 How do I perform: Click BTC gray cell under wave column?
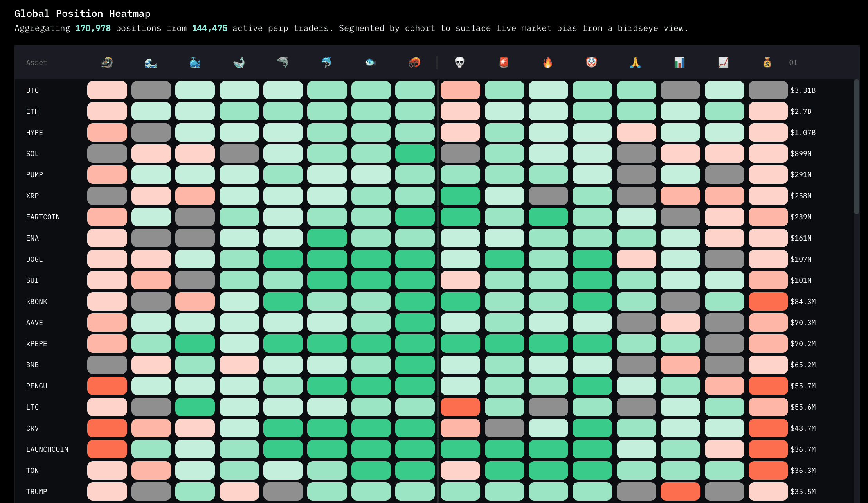tap(151, 90)
